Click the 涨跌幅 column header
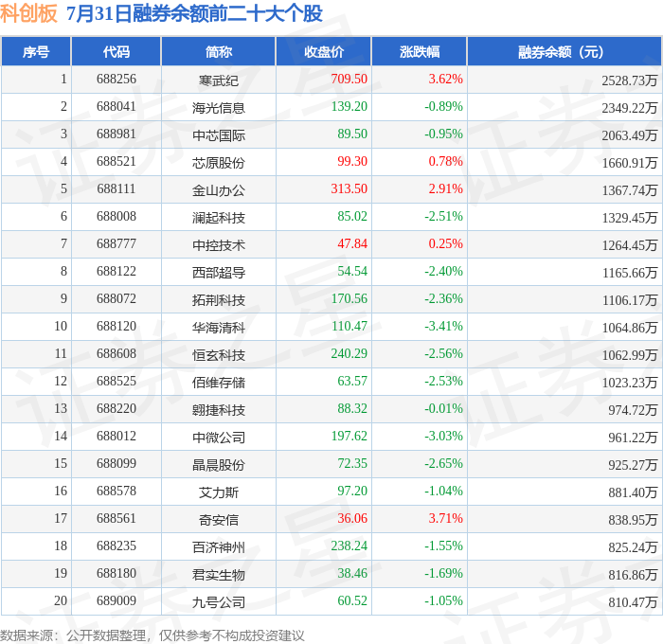Image resolution: width=663 pixels, height=644 pixels. (x=420, y=52)
